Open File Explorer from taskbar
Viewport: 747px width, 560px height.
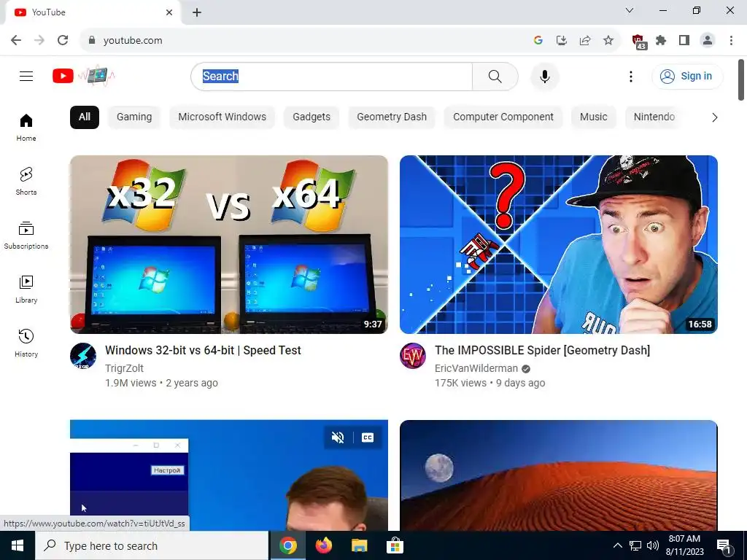coord(360,545)
